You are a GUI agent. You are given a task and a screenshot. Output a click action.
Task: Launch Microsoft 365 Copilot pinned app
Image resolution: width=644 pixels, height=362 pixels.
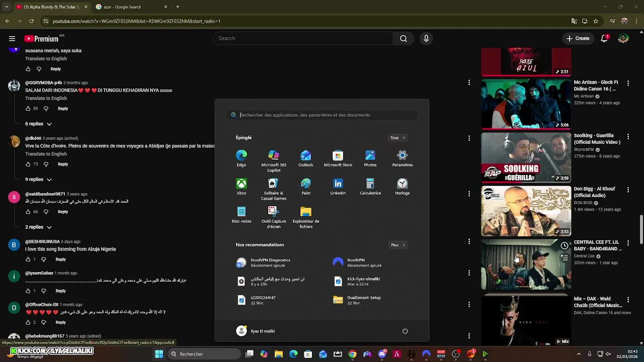[x=274, y=160]
